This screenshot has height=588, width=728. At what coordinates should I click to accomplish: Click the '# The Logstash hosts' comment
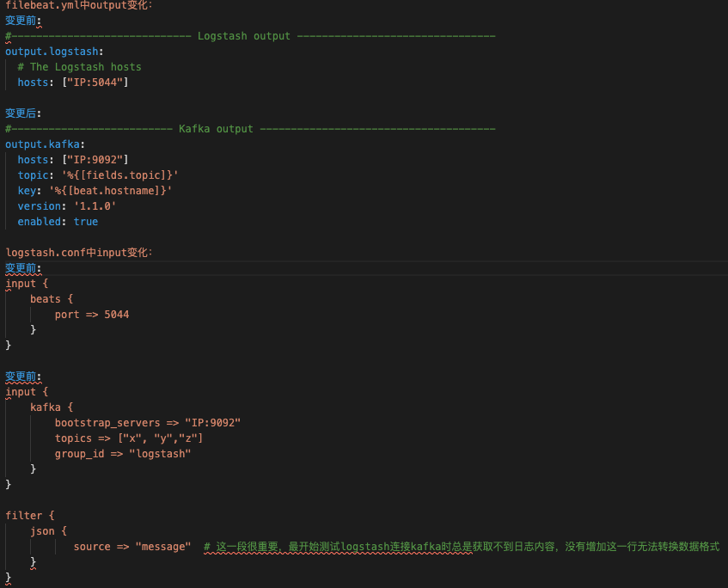pos(79,67)
